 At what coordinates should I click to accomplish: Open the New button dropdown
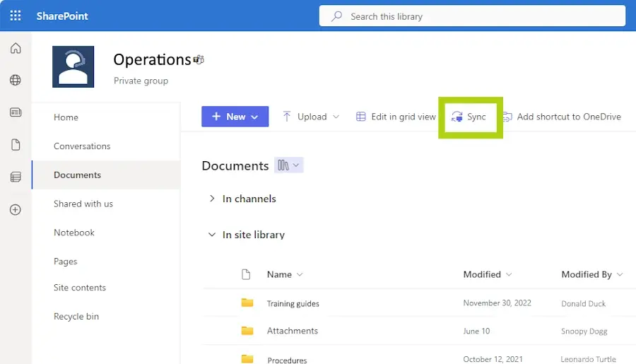tap(235, 117)
